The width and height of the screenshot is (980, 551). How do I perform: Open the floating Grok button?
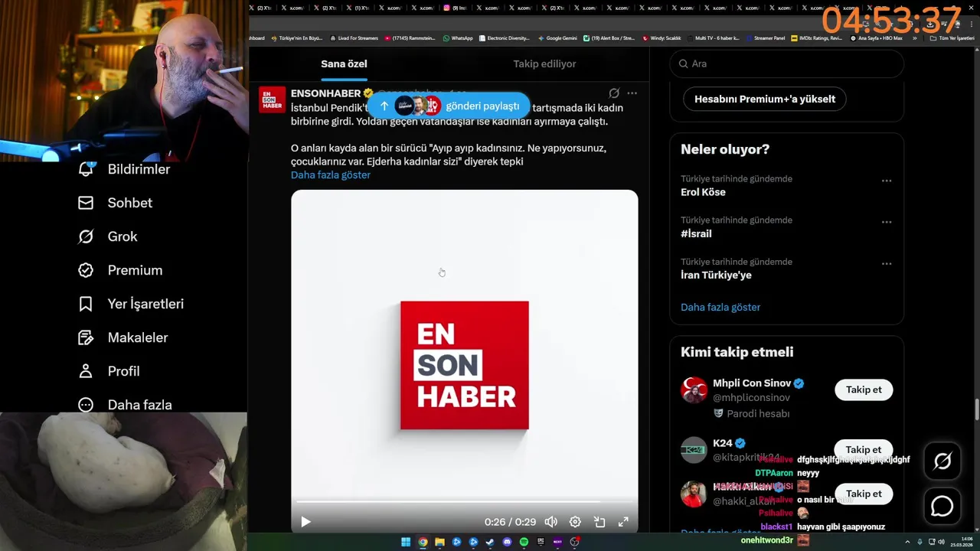(942, 461)
